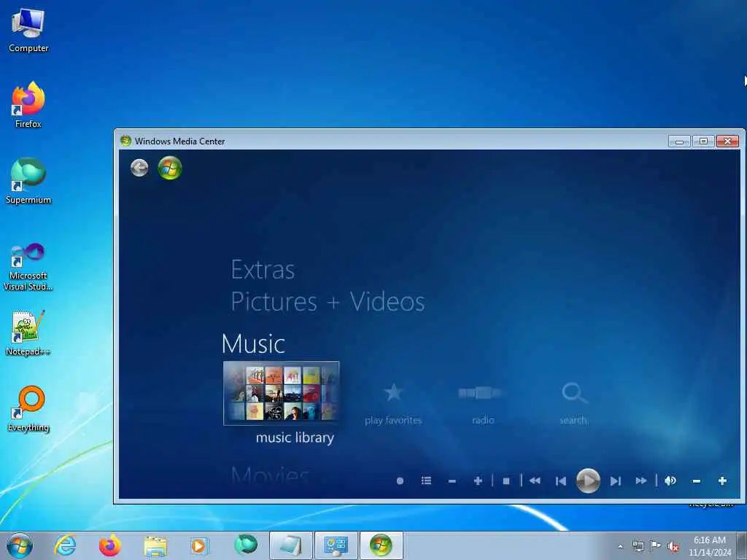Open Windows Explorer folder in taskbar

pos(155,545)
